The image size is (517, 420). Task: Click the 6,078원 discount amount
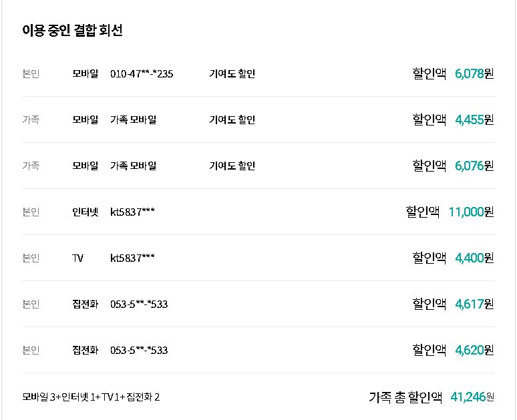[474, 73]
